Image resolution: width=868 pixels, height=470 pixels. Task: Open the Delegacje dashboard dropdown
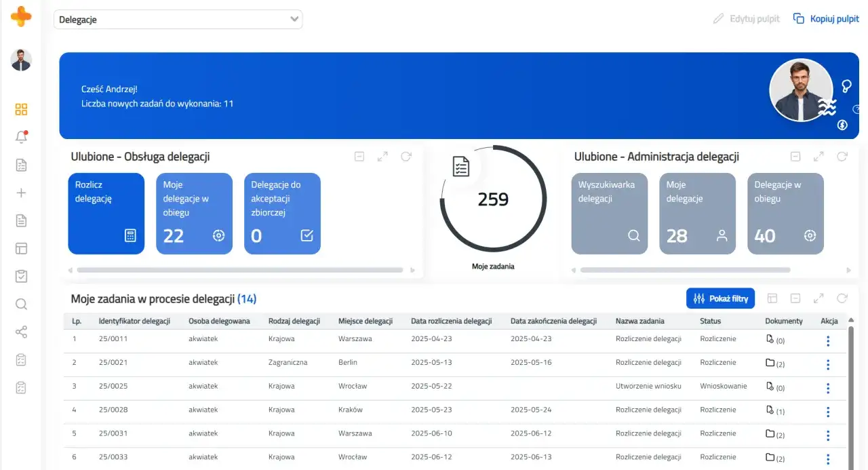178,20
